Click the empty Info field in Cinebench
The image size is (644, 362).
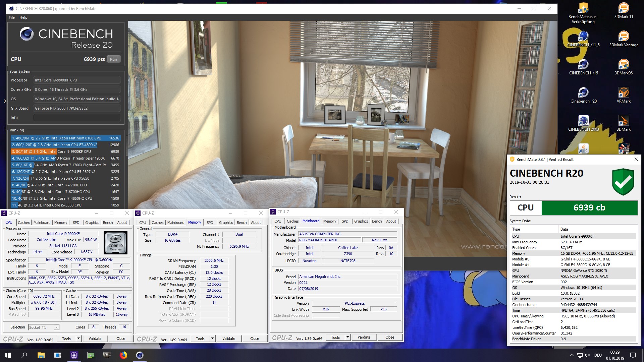[77, 118]
